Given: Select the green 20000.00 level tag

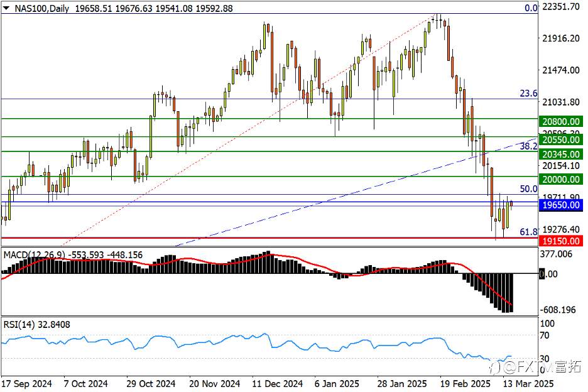Looking at the screenshot, I should [x=561, y=179].
